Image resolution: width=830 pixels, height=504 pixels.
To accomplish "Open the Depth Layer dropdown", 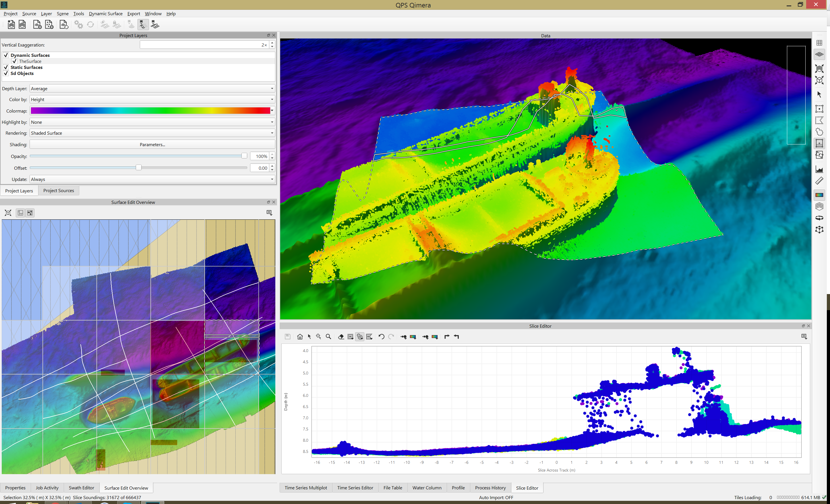I will click(152, 89).
